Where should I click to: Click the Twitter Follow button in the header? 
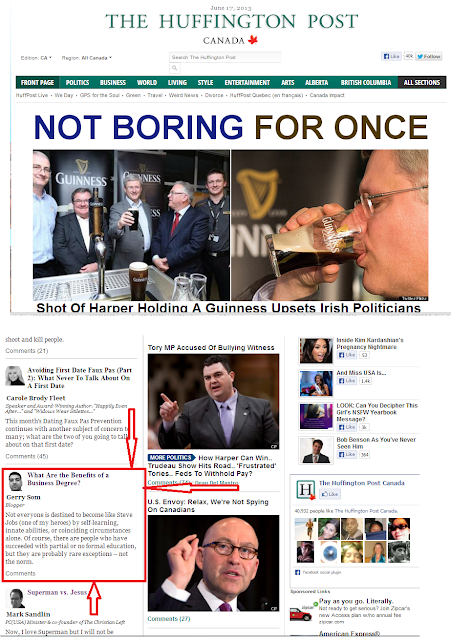[429, 56]
